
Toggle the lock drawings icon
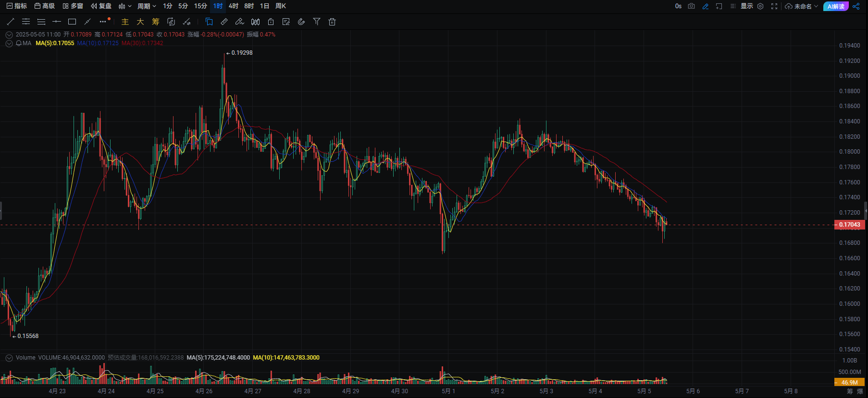271,22
